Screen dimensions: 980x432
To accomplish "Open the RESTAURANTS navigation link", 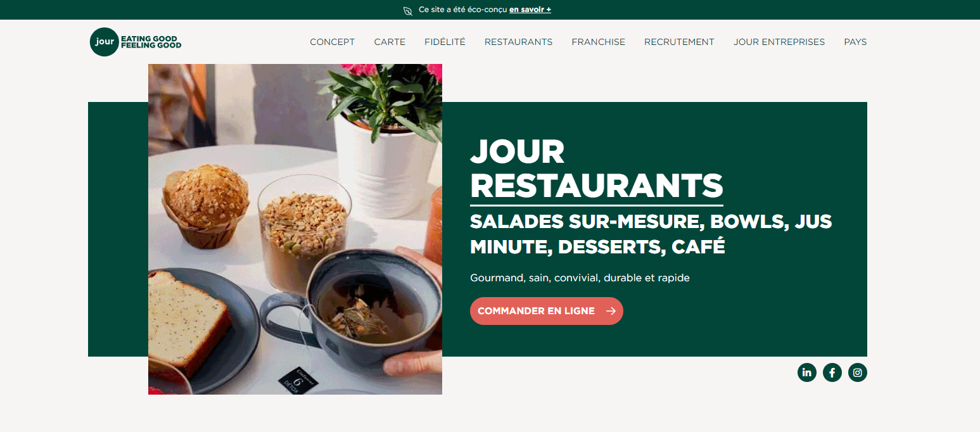I will [518, 42].
